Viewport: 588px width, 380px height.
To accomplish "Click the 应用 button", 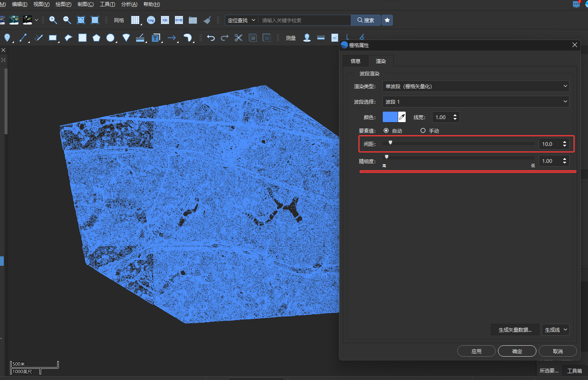I will 477,351.
